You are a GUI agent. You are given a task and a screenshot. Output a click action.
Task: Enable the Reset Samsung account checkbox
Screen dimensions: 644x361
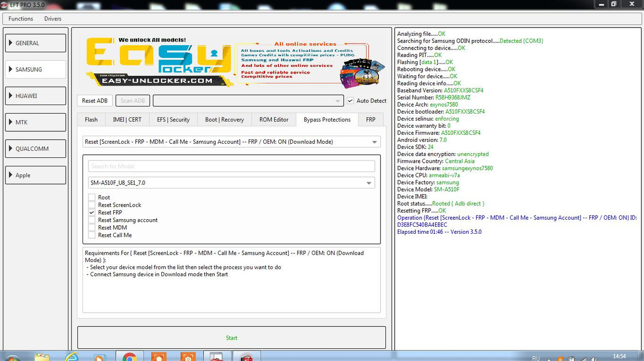click(92, 220)
